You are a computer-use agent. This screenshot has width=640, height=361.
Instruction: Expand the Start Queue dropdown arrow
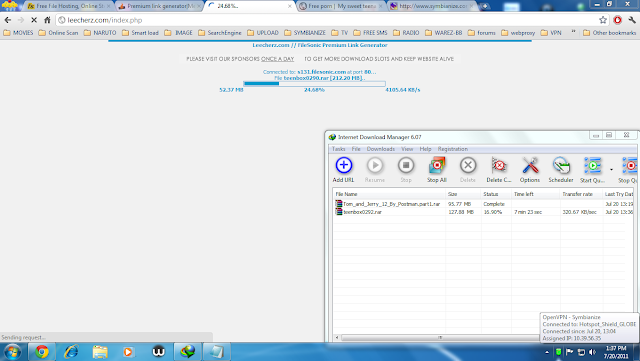pos(611,169)
